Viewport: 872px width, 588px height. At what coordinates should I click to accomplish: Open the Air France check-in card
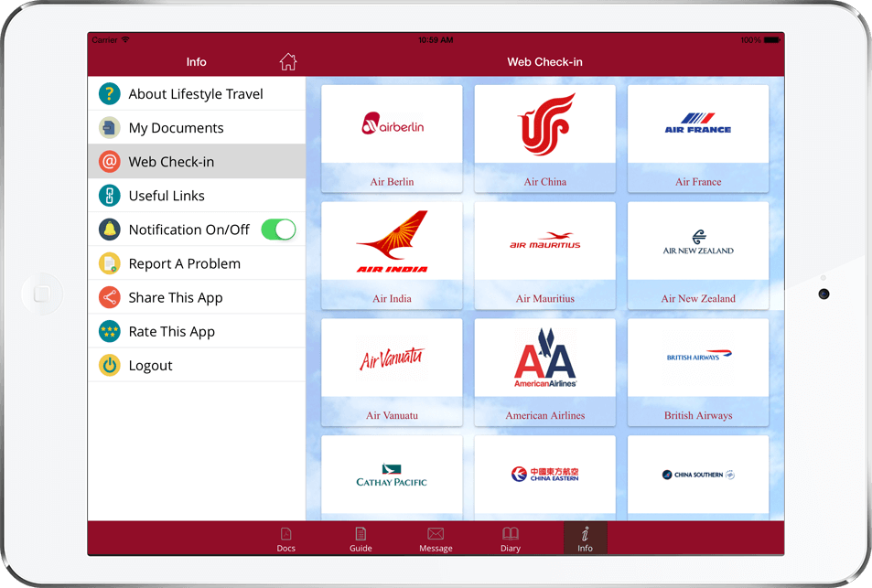click(698, 139)
